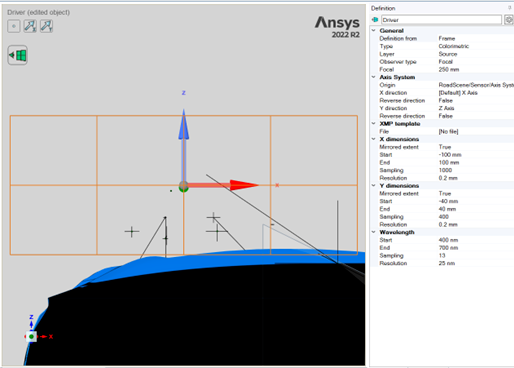Viewport: 514px width, 368px height.
Task: Click the small view orientation gizmo
Action: 32,336
